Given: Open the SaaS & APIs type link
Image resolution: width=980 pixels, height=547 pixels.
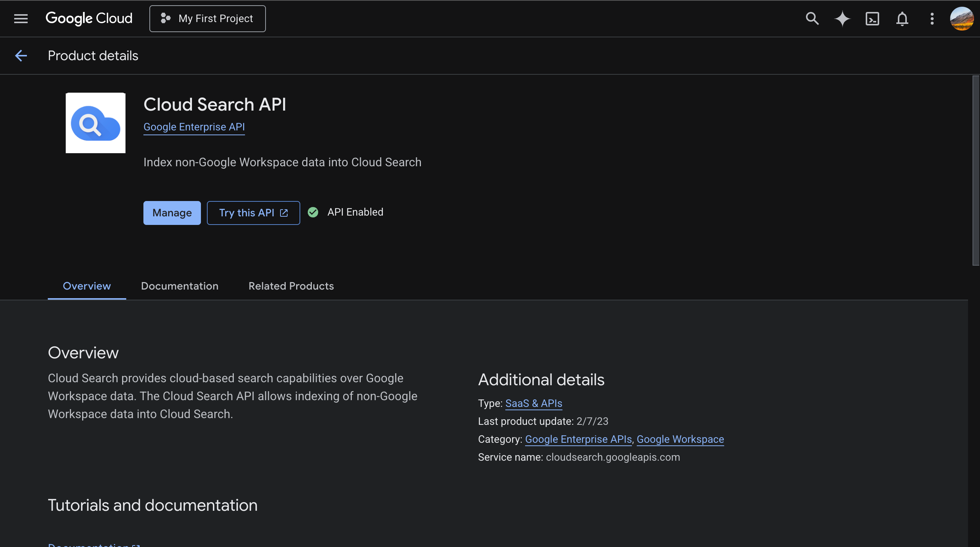Looking at the screenshot, I should [x=534, y=403].
